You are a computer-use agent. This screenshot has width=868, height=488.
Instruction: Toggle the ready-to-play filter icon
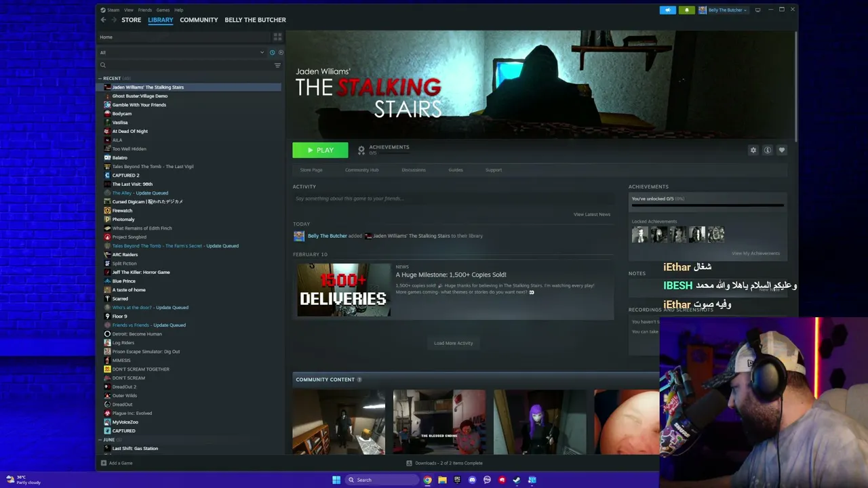click(x=281, y=52)
